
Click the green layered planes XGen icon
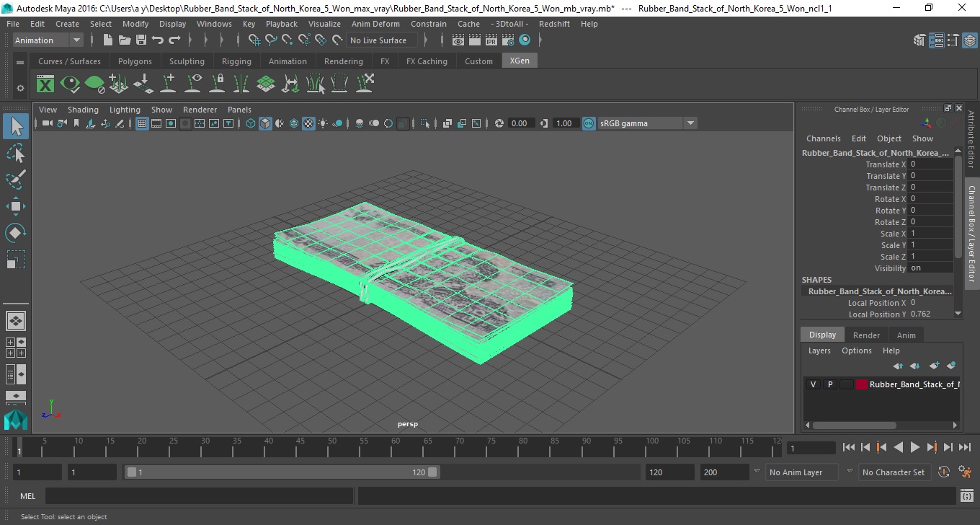click(x=266, y=84)
